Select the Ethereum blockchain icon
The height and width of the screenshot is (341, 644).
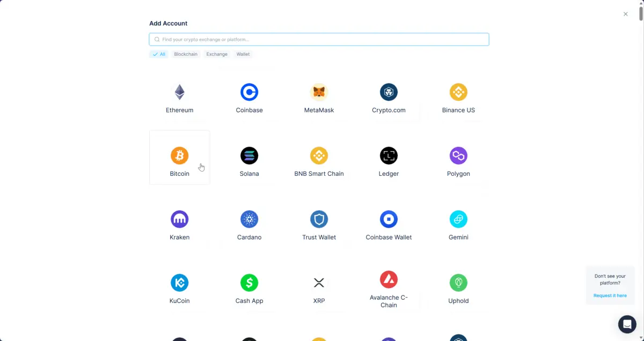pos(179,92)
